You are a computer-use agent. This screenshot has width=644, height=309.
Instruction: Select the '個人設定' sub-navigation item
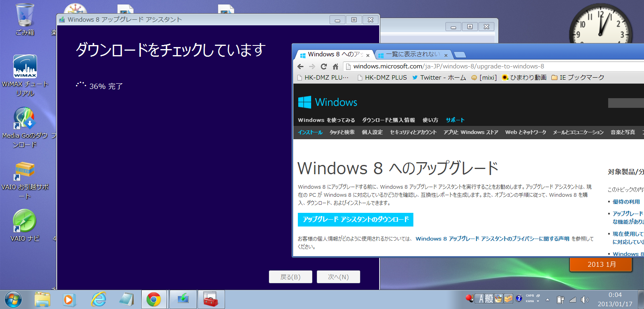click(372, 132)
